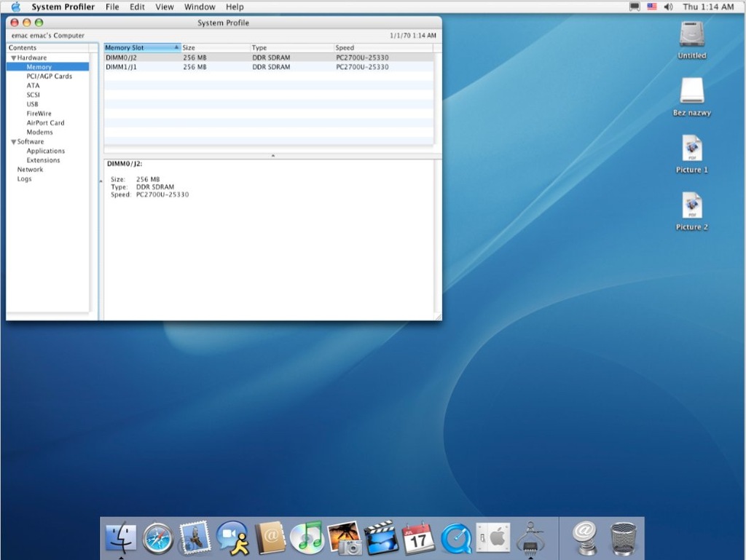The height and width of the screenshot is (560, 746).
Task: Click PC2700U-25330 speed in DIMM1/J1 row
Action: [x=362, y=67]
